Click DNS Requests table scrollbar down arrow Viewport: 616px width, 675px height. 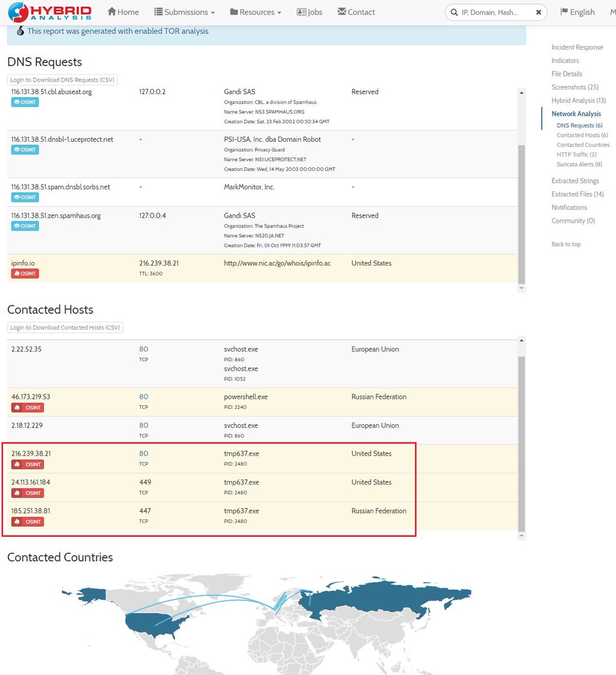point(521,288)
